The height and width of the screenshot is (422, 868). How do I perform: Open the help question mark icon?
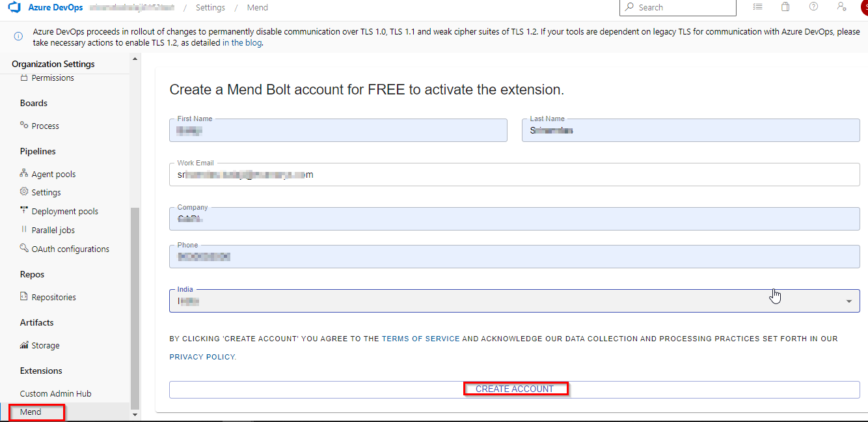click(813, 7)
